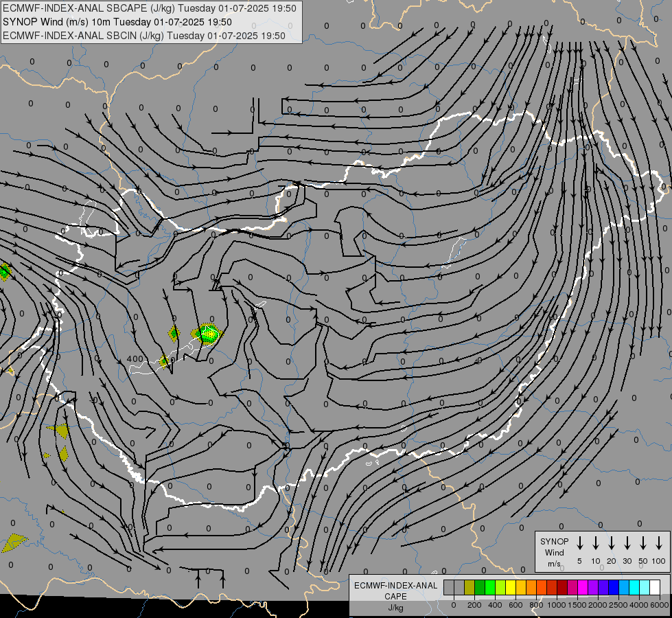Select the pale cyan legend swatch
672x618 pixels.
tap(645, 587)
